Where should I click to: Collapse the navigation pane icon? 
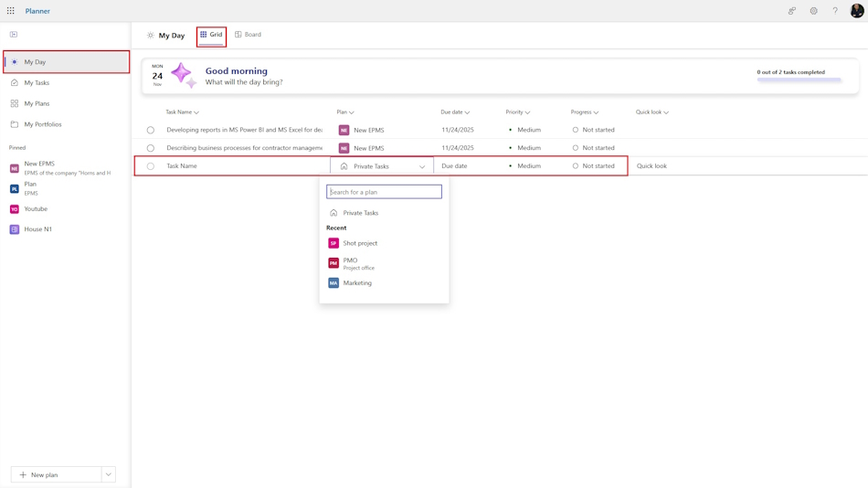click(x=14, y=35)
